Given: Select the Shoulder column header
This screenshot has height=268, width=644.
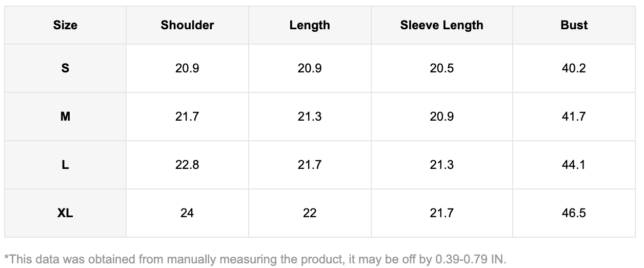Looking at the screenshot, I should tap(187, 25).
